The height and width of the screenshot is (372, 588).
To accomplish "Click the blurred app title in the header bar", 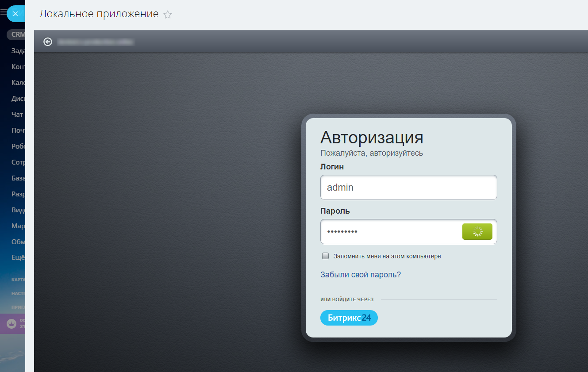I will (x=96, y=42).
